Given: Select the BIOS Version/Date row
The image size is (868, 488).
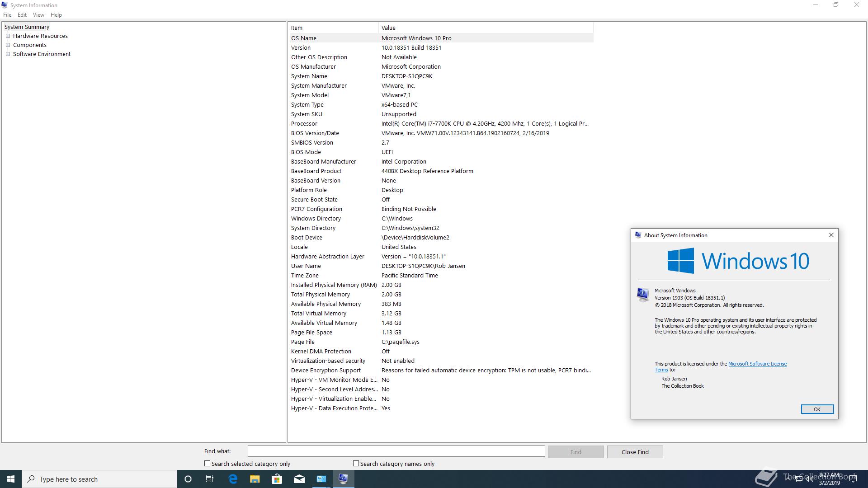Looking at the screenshot, I should (x=441, y=133).
